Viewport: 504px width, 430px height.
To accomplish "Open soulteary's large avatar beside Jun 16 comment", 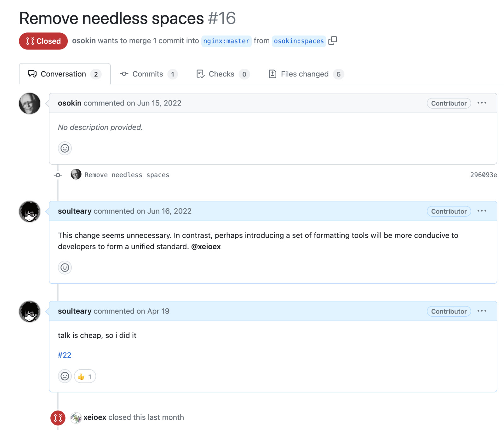I will click(30, 212).
